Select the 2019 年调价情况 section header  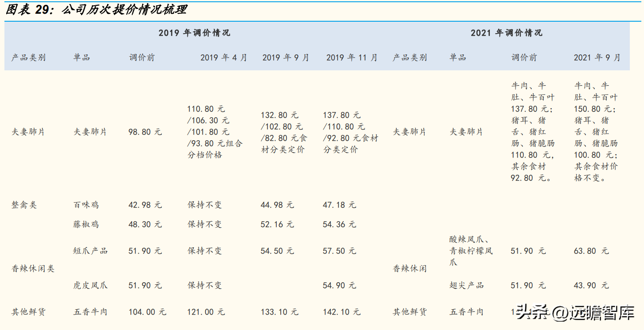pyautogui.click(x=194, y=33)
